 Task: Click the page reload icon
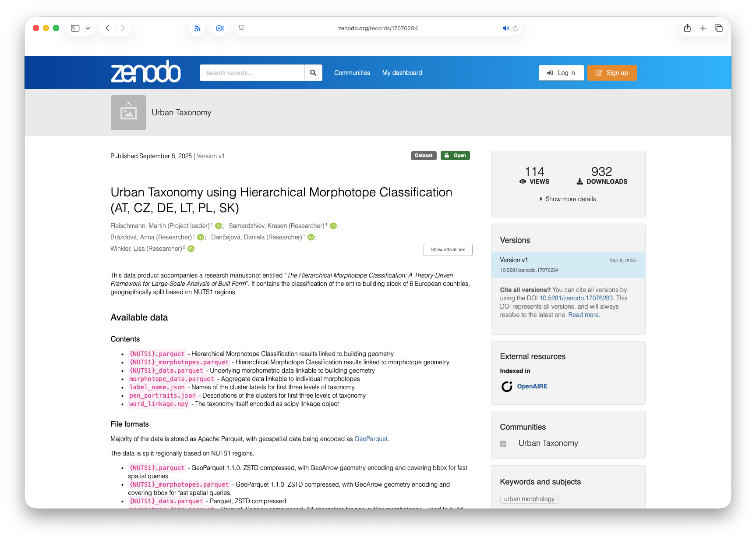pyautogui.click(x=516, y=28)
